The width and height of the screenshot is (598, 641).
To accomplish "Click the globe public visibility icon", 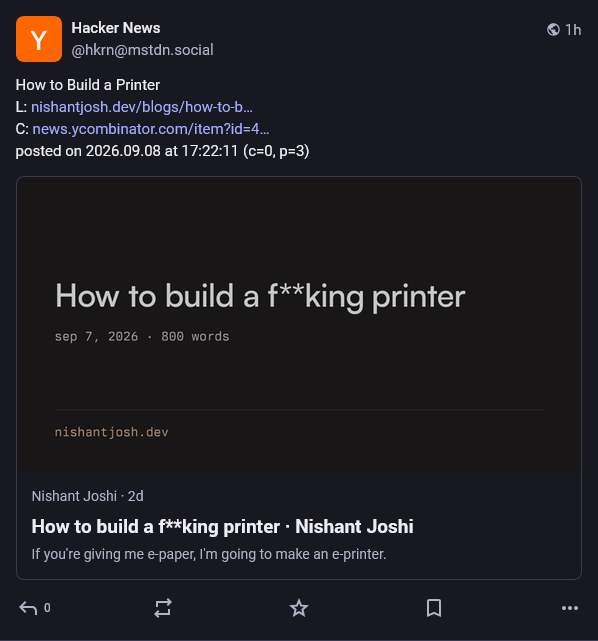I will 553,29.
